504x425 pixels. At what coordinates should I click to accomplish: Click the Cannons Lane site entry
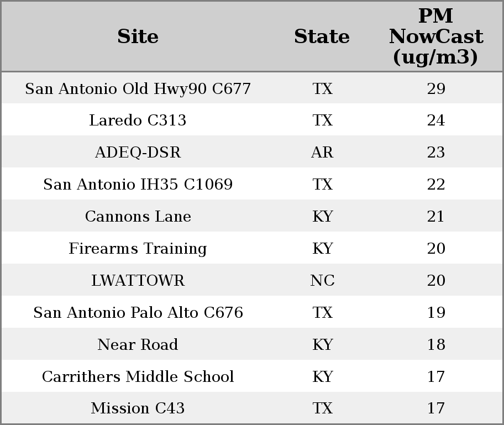pyautogui.click(x=138, y=216)
